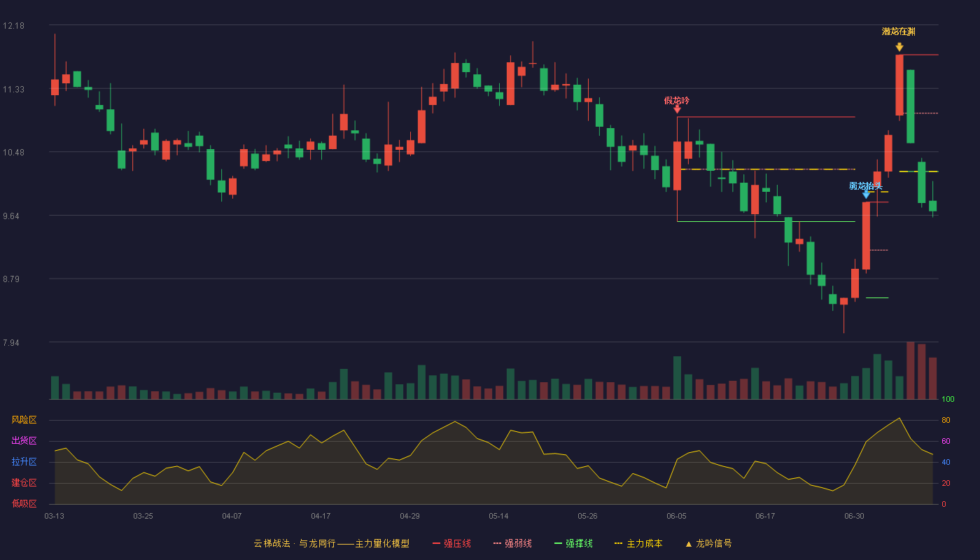Click the 假龙吟 signal label
The width and height of the screenshot is (980, 560).
pyautogui.click(x=677, y=101)
